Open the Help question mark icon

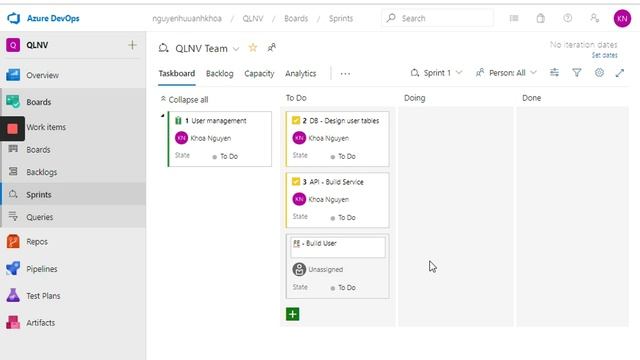point(567,18)
